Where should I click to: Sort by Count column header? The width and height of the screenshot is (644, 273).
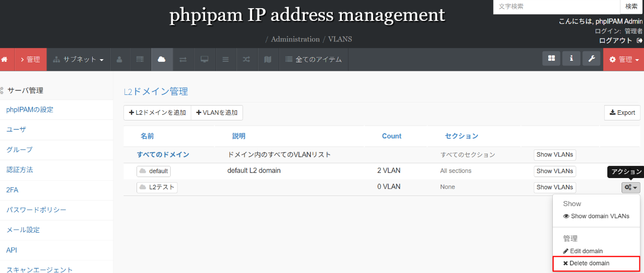click(x=392, y=136)
